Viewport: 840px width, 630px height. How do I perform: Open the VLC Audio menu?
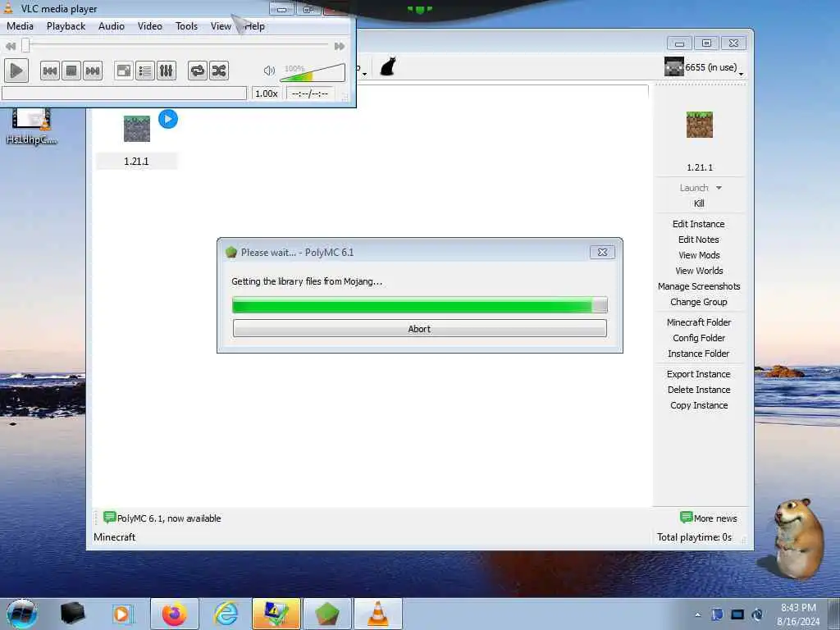112,26
